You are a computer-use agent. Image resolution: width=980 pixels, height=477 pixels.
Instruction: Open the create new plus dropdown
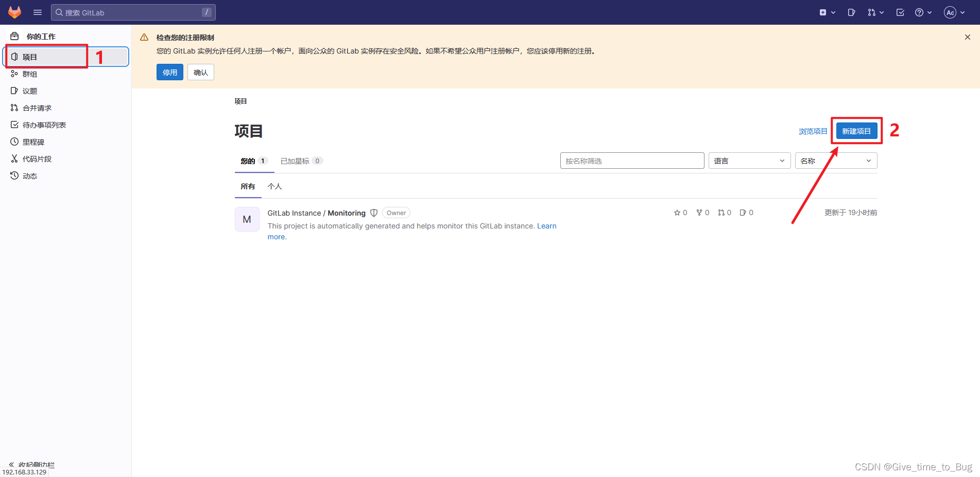(827, 12)
